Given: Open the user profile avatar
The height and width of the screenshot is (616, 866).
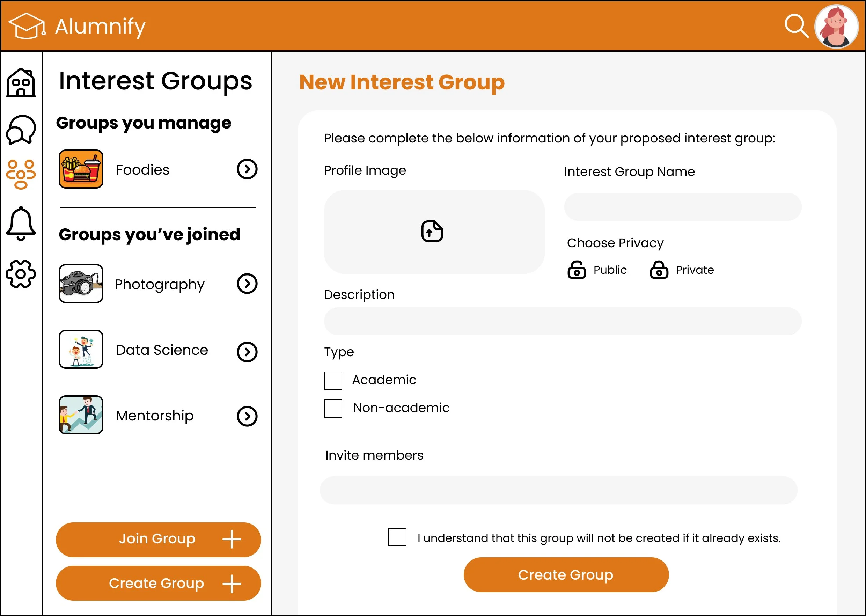Looking at the screenshot, I should point(836,27).
